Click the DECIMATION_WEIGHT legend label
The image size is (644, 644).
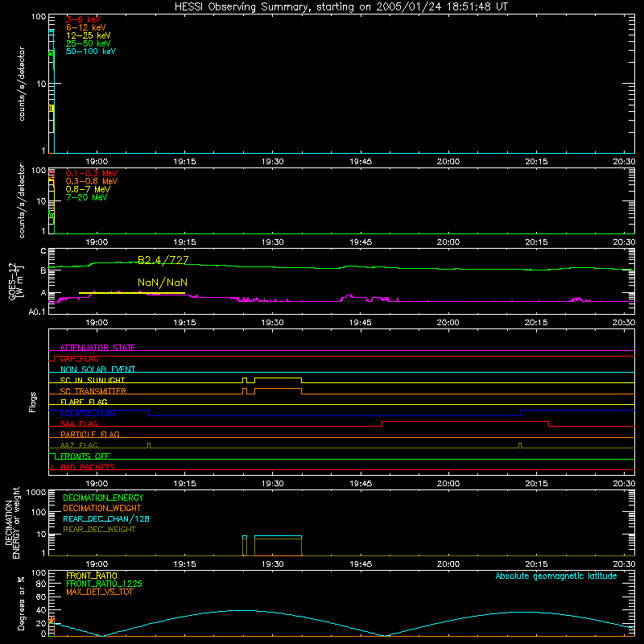[102, 508]
